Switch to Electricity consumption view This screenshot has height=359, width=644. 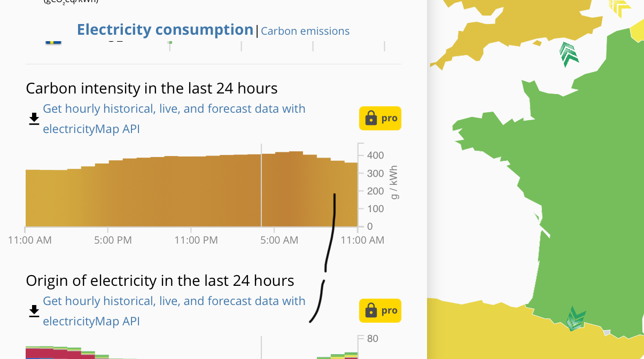[165, 30]
